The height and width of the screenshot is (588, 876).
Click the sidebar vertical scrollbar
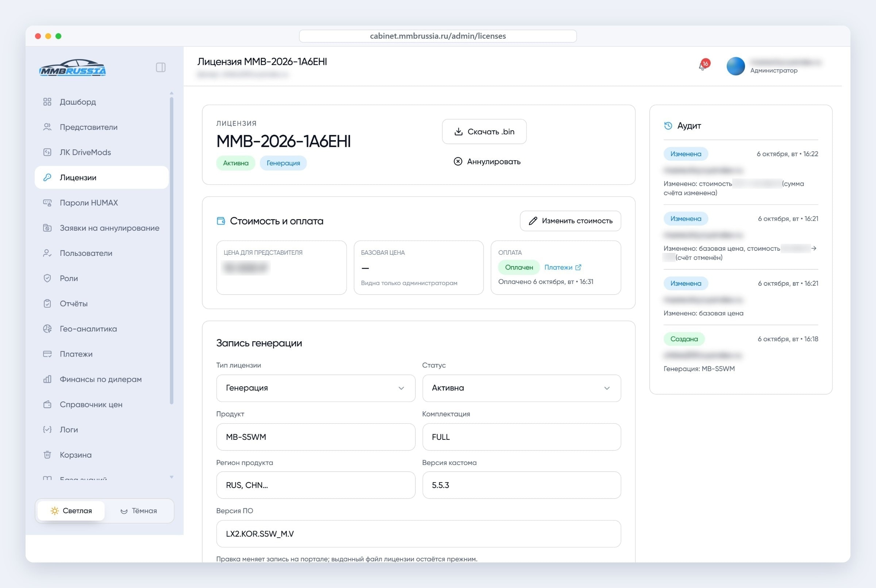coord(172,250)
